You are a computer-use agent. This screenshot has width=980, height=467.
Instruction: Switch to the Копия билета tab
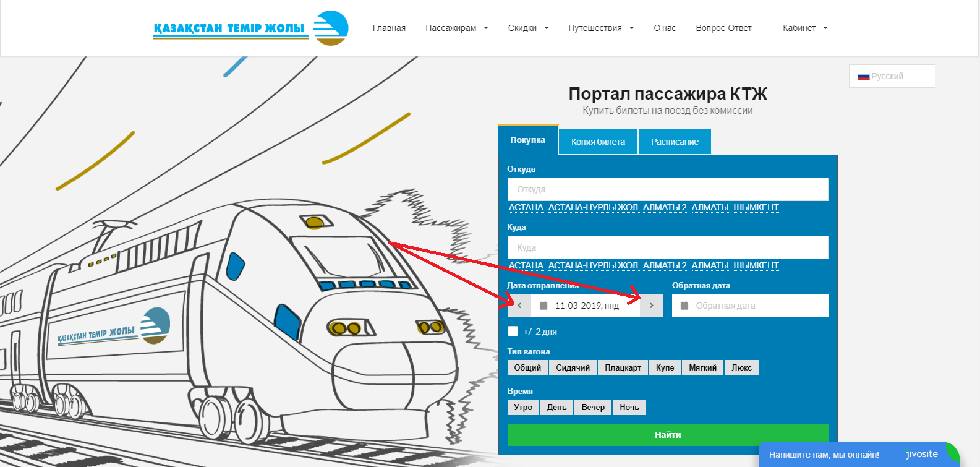point(598,142)
